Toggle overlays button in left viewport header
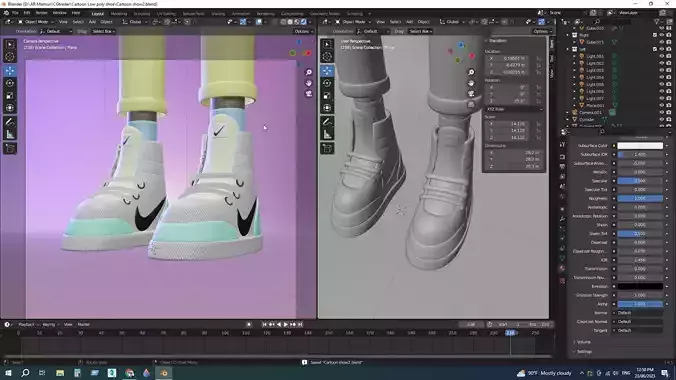This screenshot has height=380, width=676. [259, 22]
